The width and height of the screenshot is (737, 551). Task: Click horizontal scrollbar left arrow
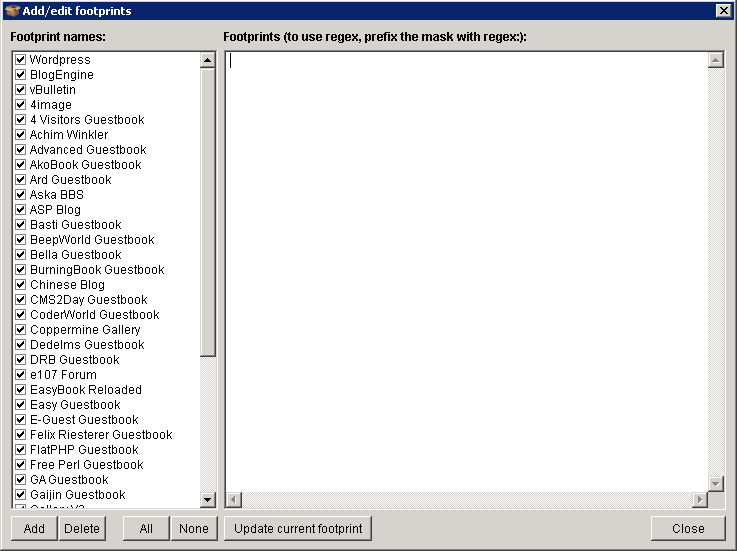[233, 499]
